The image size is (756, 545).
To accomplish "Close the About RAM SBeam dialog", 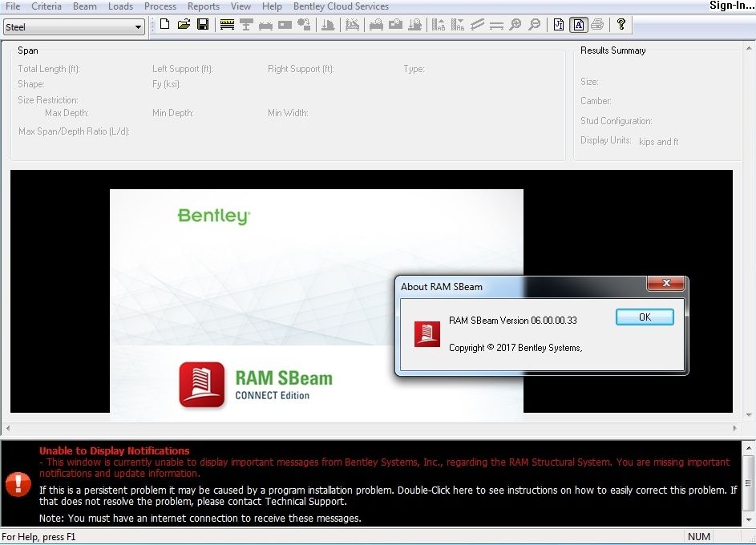I will 666,283.
